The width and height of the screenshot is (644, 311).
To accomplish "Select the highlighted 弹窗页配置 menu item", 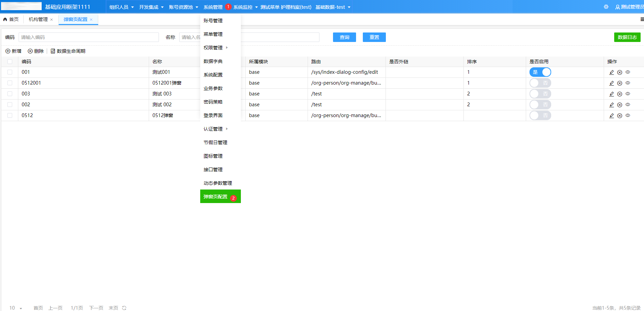I will pyautogui.click(x=220, y=196).
